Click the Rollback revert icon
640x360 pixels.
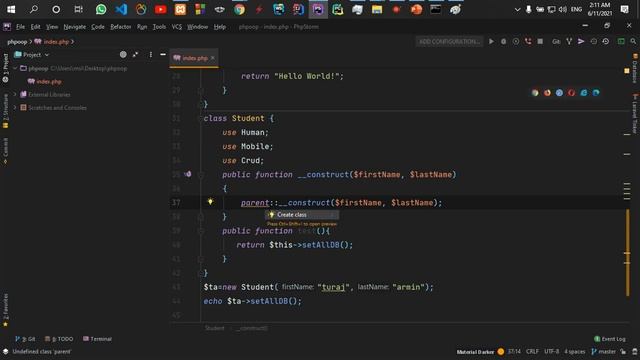tap(606, 42)
